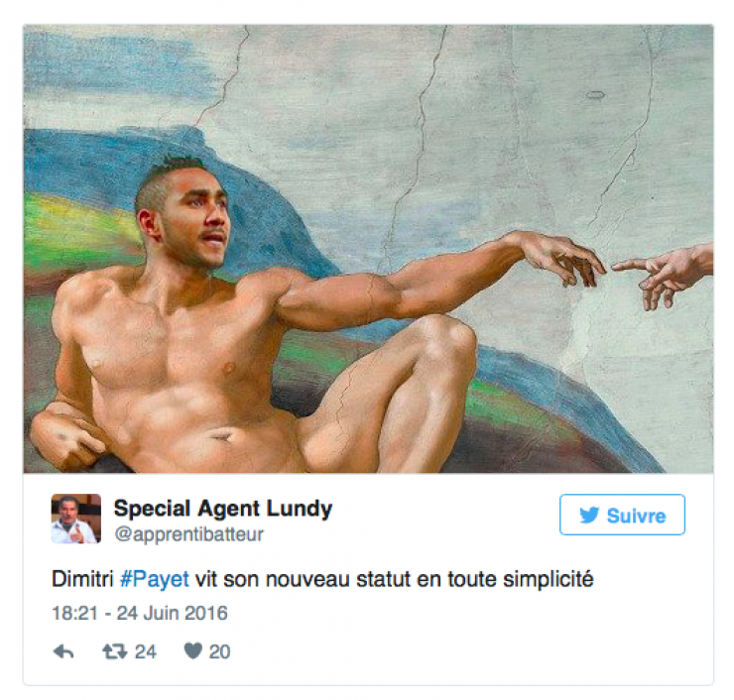Click the @apprentibatteur handle
Image resolution: width=734 pixels, height=700 pixels.
189,533
